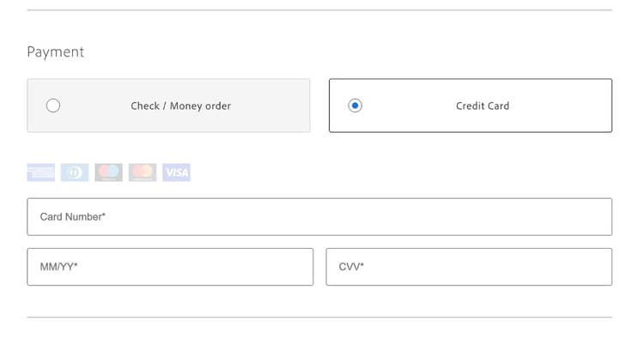Click the American Express card logo
This screenshot has height=338, width=644.
pos(40,172)
